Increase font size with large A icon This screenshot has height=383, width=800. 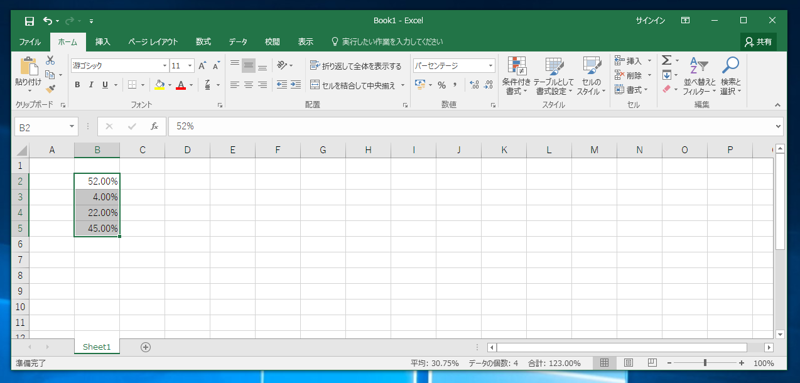click(203, 66)
